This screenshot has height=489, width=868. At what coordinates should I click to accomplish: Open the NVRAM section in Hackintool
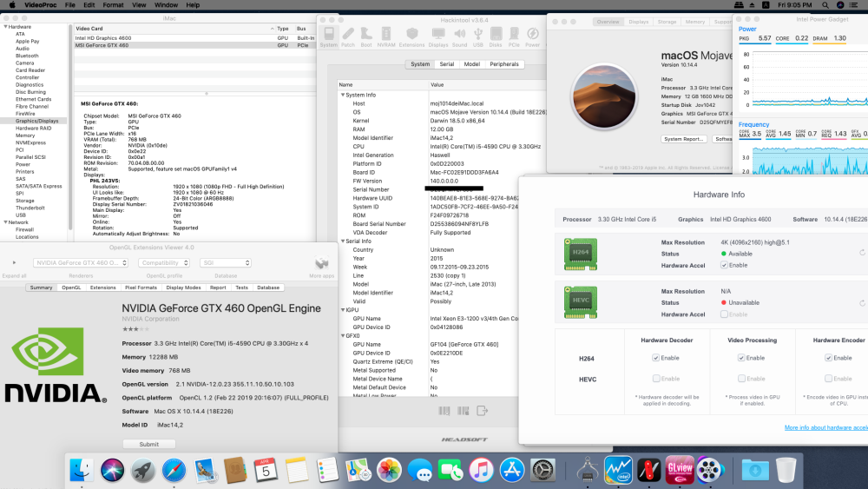pos(386,37)
